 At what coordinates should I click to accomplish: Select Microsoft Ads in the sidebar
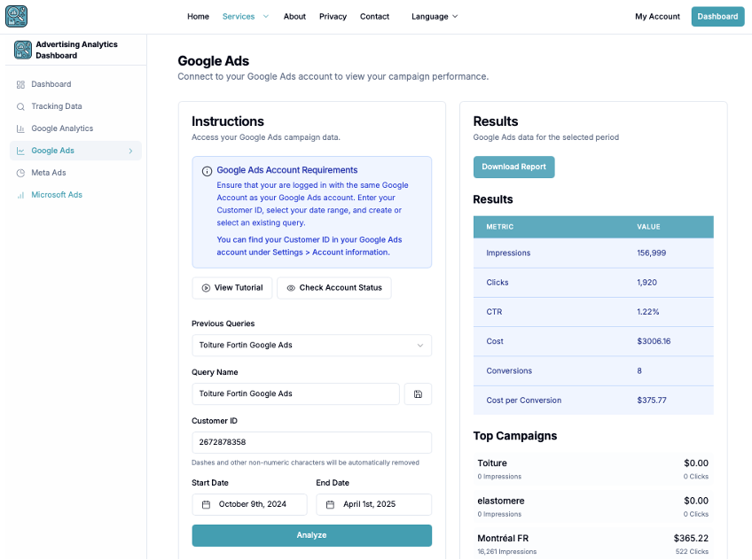pyautogui.click(x=75, y=194)
